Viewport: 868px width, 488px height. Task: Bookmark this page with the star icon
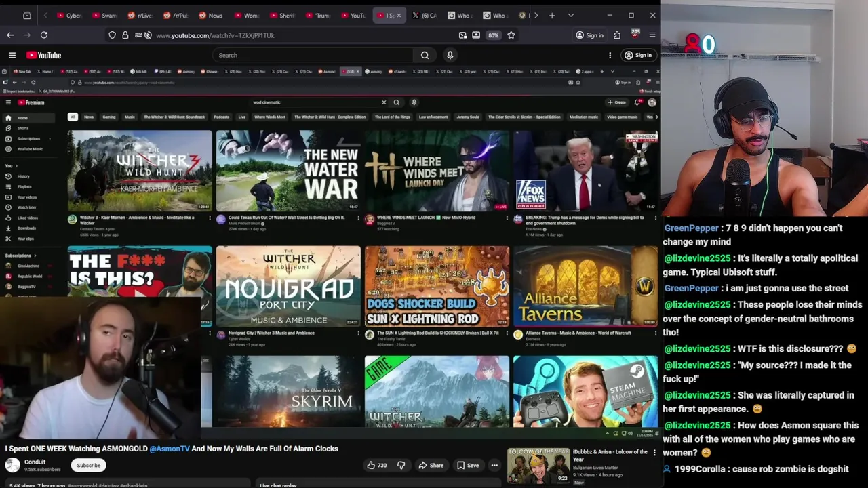511,35
